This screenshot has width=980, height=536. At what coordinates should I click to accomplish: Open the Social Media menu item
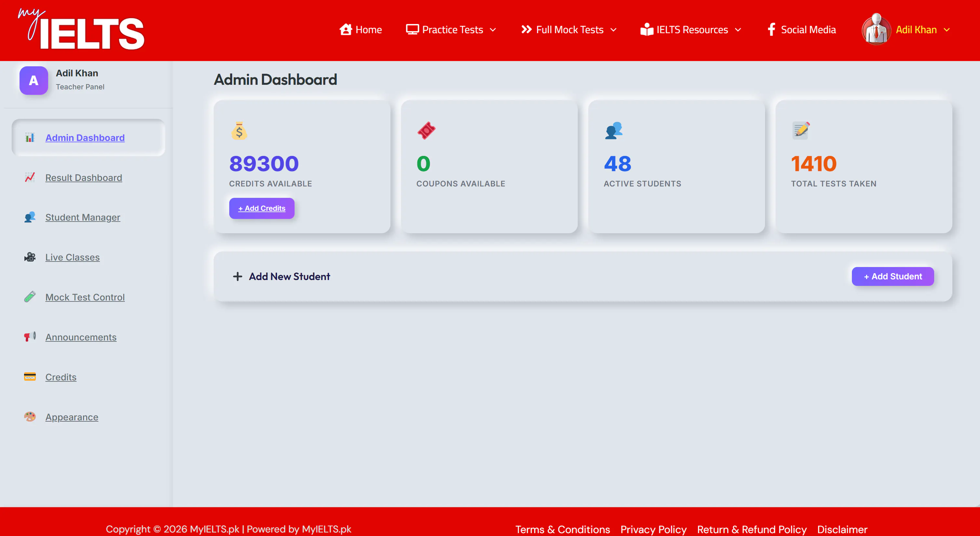(801, 30)
